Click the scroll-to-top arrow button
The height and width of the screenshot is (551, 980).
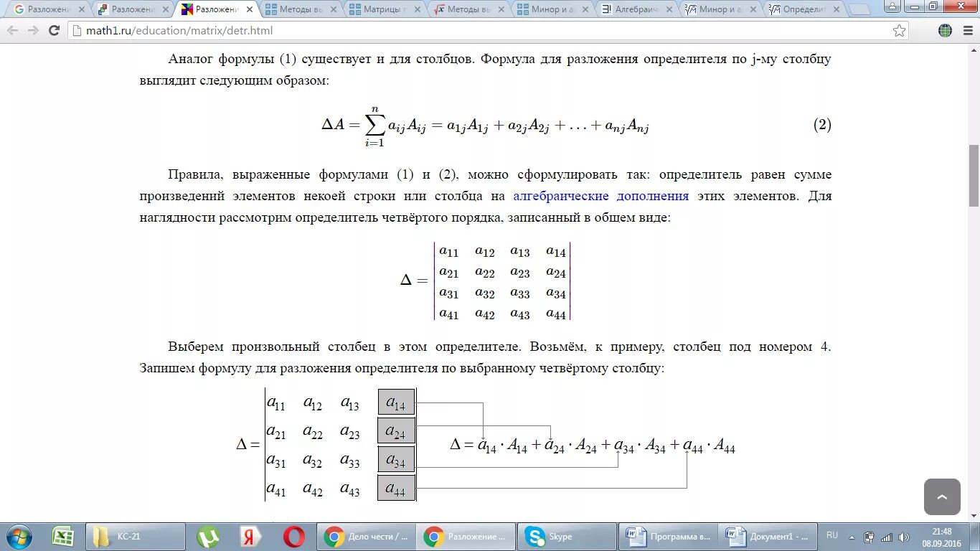[x=942, y=496]
